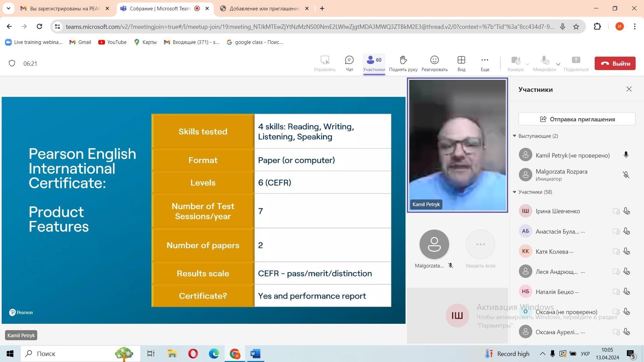Go back to previous page
Screen dimensions: 644x362
[x=9, y=26]
